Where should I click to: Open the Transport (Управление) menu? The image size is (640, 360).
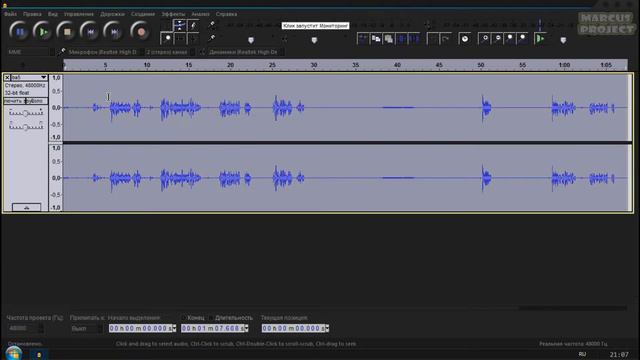click(x=78, y=14)
